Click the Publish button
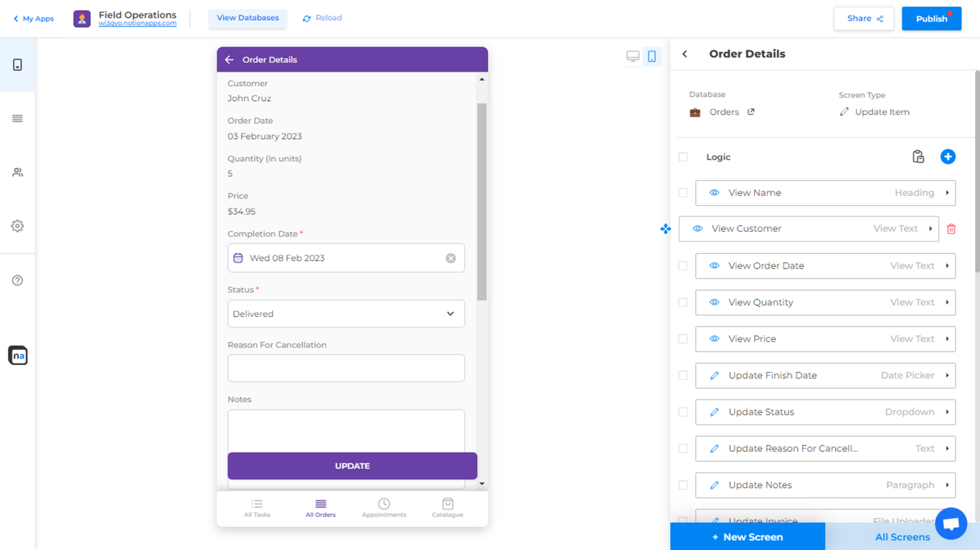The image size is (980, 550). point(931,19)
